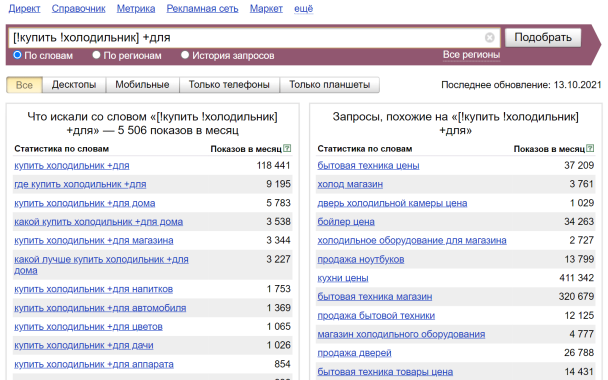Clear the search query with the X icon
The height and width of the screenshot is (380, 608).
coord(490,38)
